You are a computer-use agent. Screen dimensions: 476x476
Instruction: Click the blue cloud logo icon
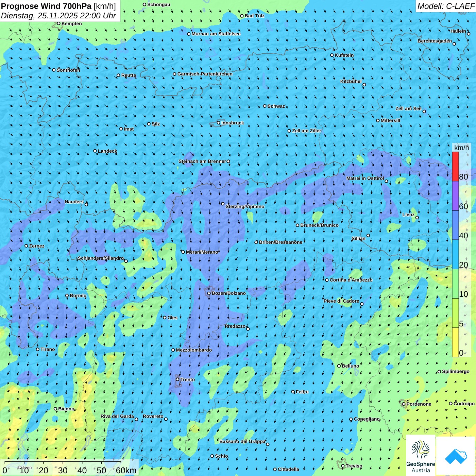456,456
